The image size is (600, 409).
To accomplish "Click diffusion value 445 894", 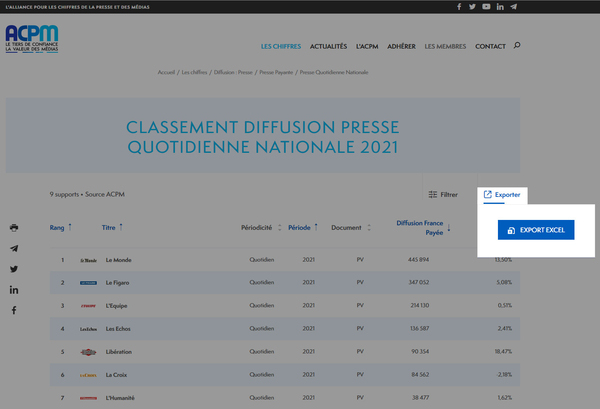I will tap(419, 260).
